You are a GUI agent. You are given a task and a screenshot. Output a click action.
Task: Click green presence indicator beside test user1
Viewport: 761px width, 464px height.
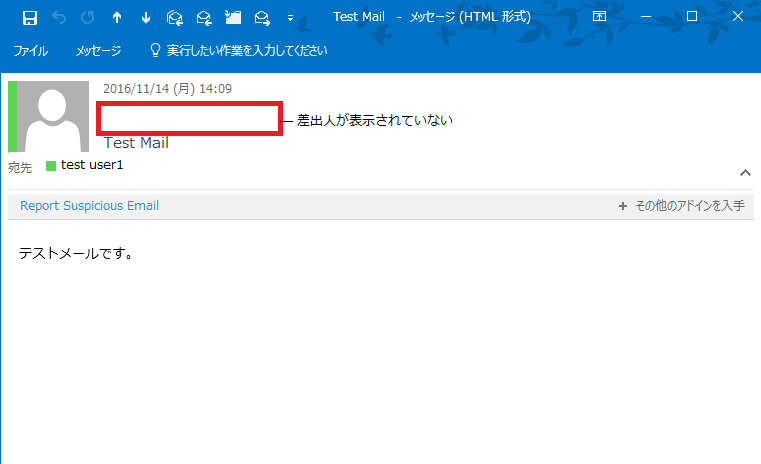click(51, 166)
